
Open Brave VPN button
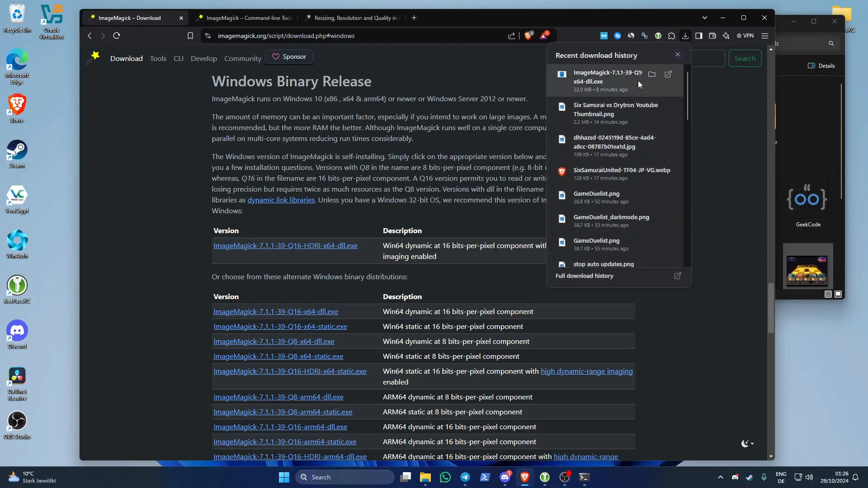745,36
